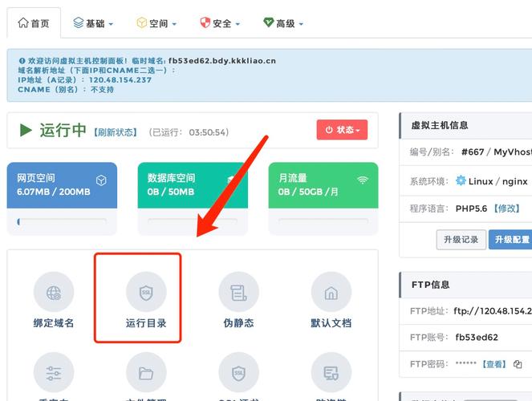
Task: Expand the 基础 dropdown menu
Action: click(x=93, y=23)
